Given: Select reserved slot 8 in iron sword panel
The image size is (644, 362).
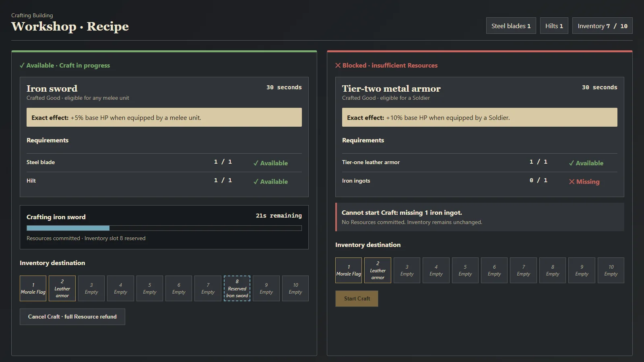Looking at the screenshot, I should point(237,288).
